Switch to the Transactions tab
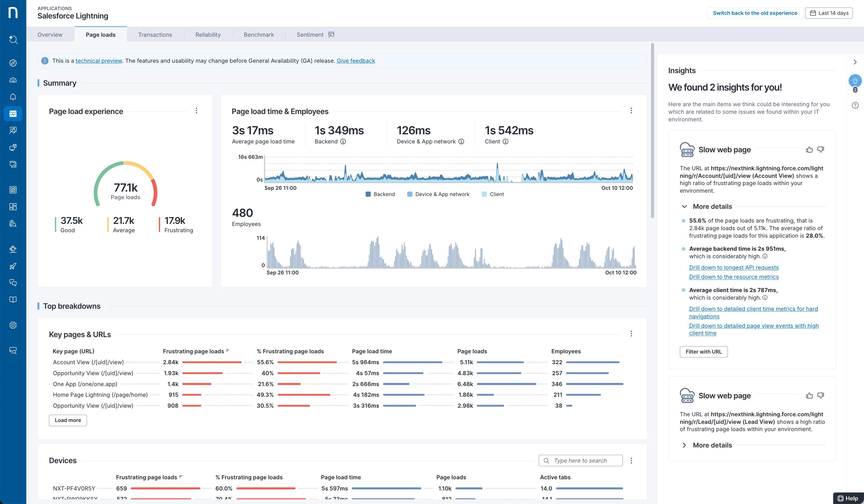The width and height of the screenshot is (864, 504). click(x=155, y=35)
